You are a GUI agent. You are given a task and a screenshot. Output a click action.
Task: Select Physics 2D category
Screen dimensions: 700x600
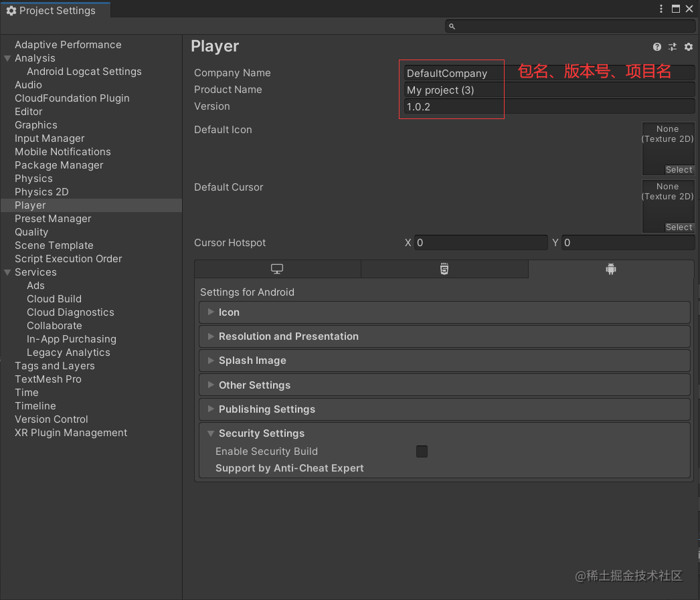tap(41, 192)
